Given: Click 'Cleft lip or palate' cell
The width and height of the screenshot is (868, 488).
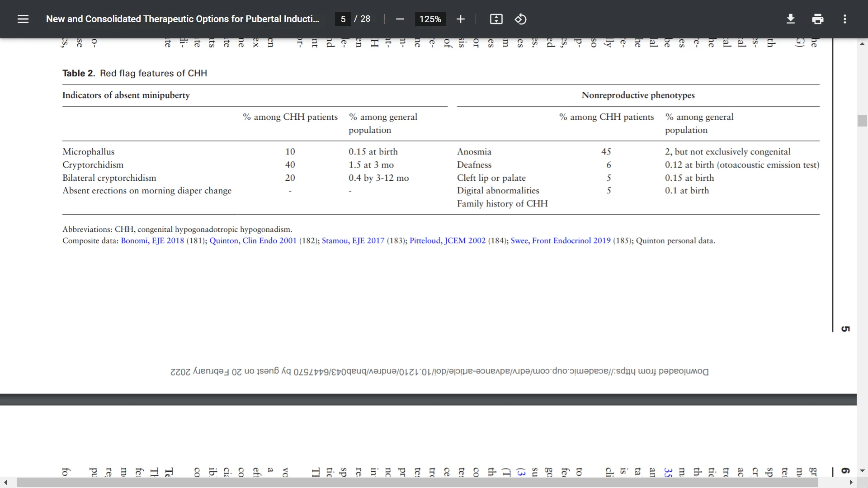Looking at the screenshot, I should point(491,178).
